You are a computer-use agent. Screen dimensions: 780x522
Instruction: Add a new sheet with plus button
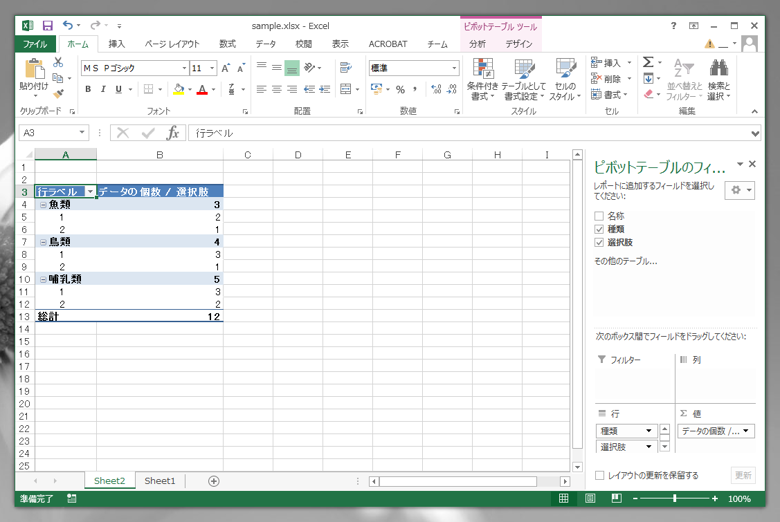click(213, 481)
